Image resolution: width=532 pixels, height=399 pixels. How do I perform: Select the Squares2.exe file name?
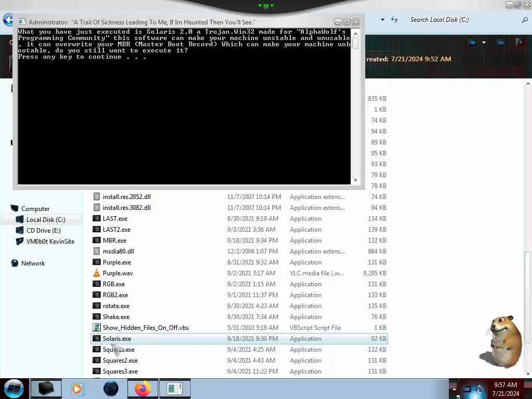[x=120, y=361]
